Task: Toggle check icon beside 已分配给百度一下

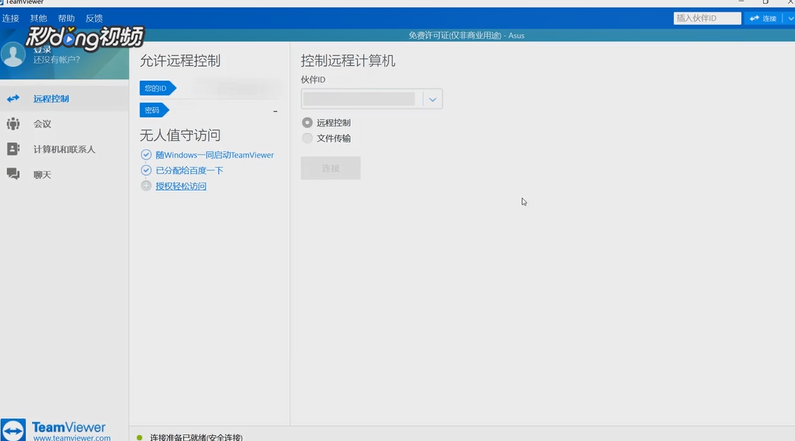Action: 146,170
